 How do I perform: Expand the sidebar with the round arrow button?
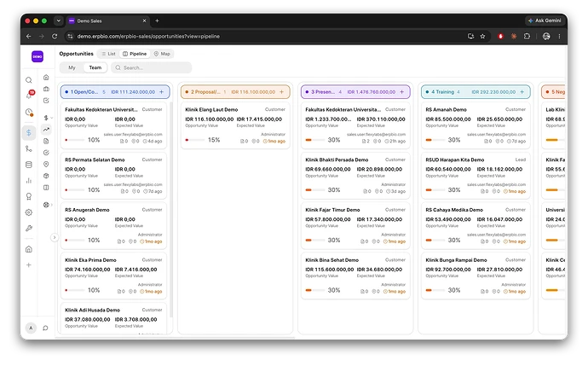(55, 237)
